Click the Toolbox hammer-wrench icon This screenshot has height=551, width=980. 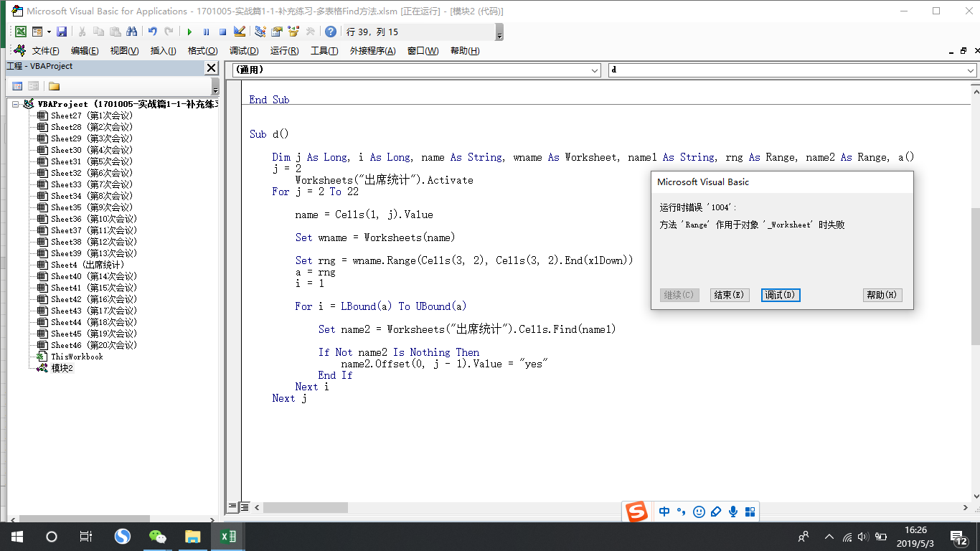click(310, 32)
